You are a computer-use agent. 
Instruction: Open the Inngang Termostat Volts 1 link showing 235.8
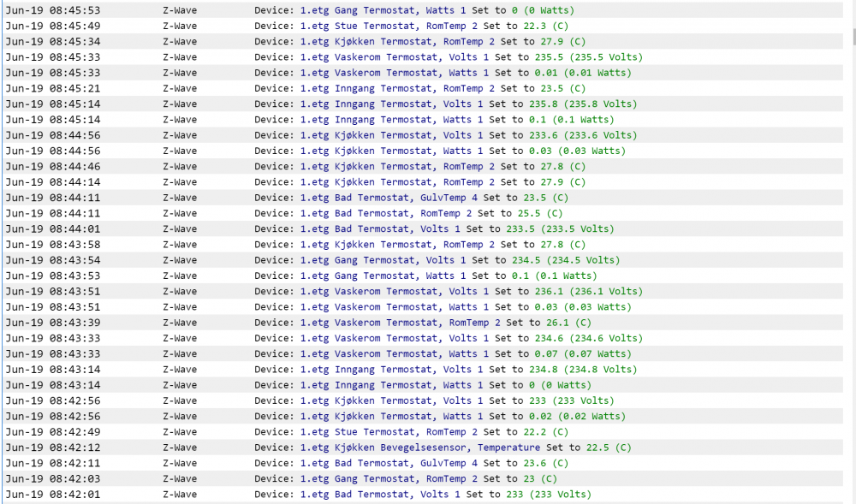pos(391,104)
